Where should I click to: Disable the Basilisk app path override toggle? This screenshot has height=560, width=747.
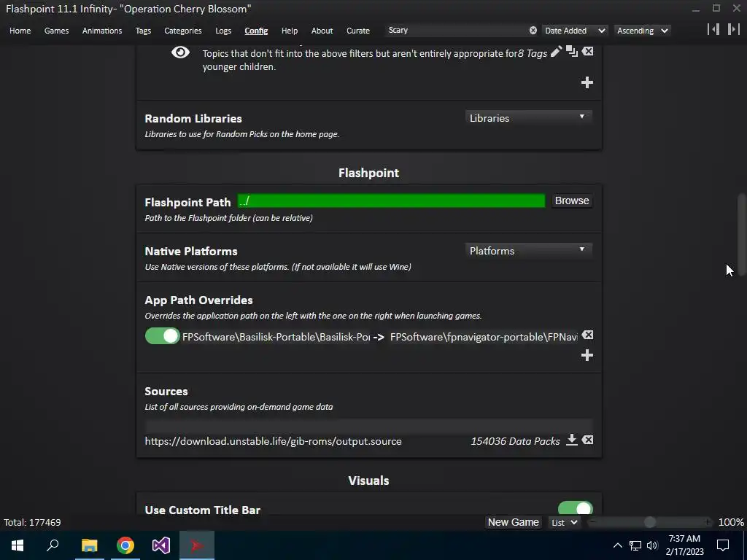coord(162,335)
